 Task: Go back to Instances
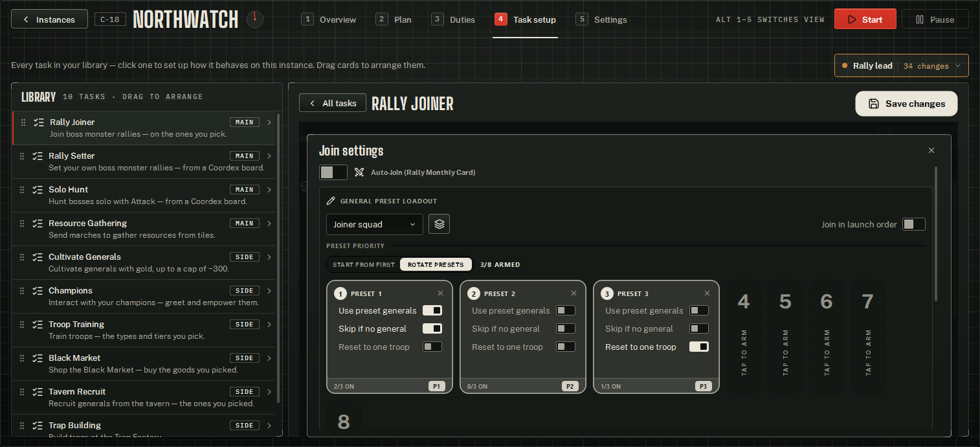(49, 19)
